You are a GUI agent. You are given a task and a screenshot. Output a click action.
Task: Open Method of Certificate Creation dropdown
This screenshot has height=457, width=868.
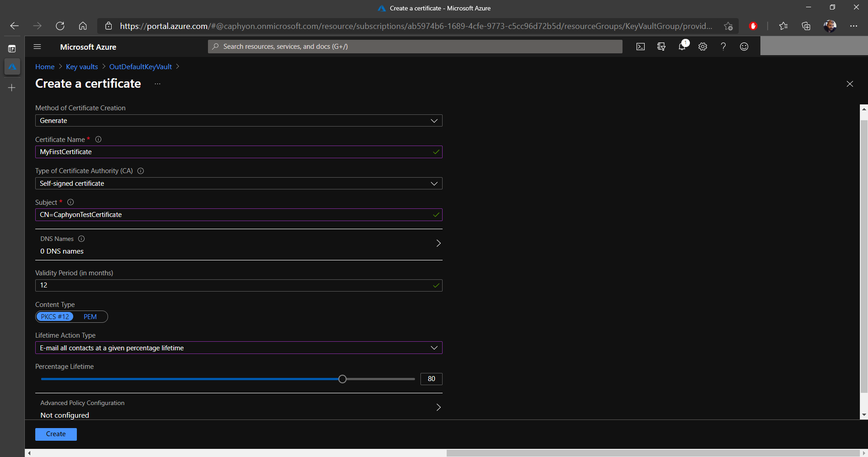pos(239,121)
